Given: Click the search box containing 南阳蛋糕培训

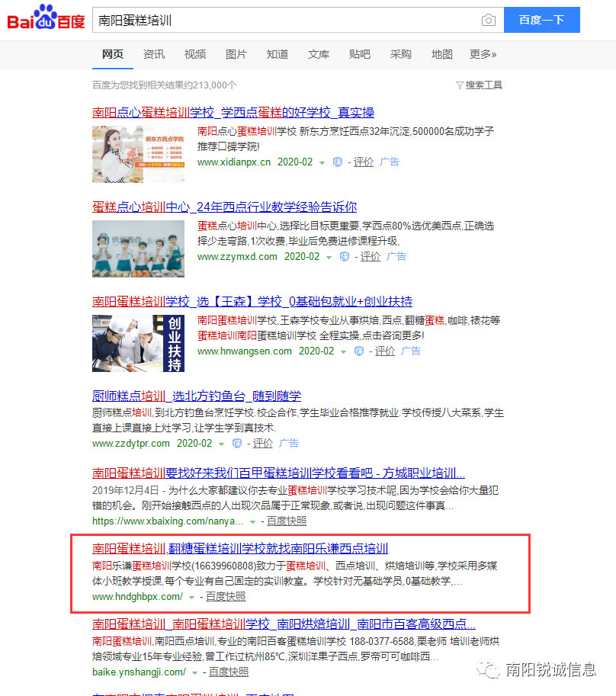Looking at the screenshot, I should pos(286,21).
